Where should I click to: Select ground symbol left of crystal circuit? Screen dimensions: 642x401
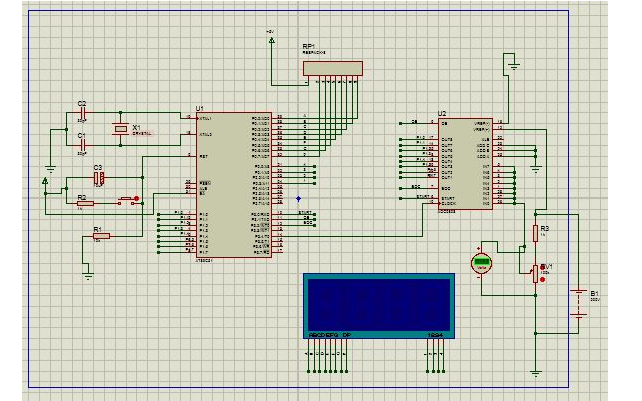tap(50, 169)
